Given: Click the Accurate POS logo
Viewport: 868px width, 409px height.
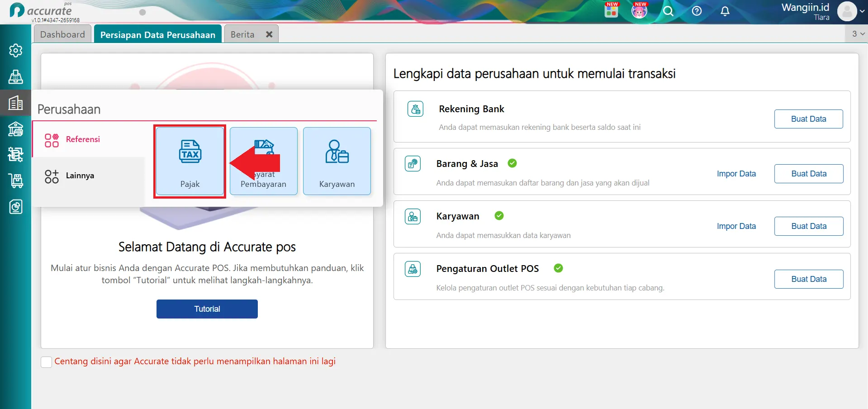Looking at the screenshot, I should pyautogui.click(x=41, y=10).
